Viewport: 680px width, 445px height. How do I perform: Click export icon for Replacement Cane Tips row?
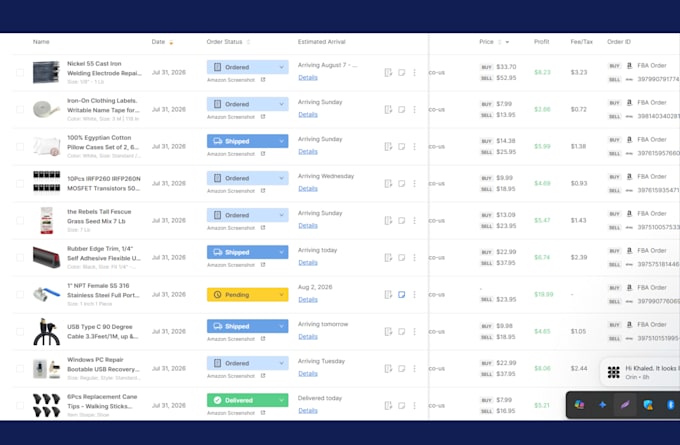coord(388,406)
